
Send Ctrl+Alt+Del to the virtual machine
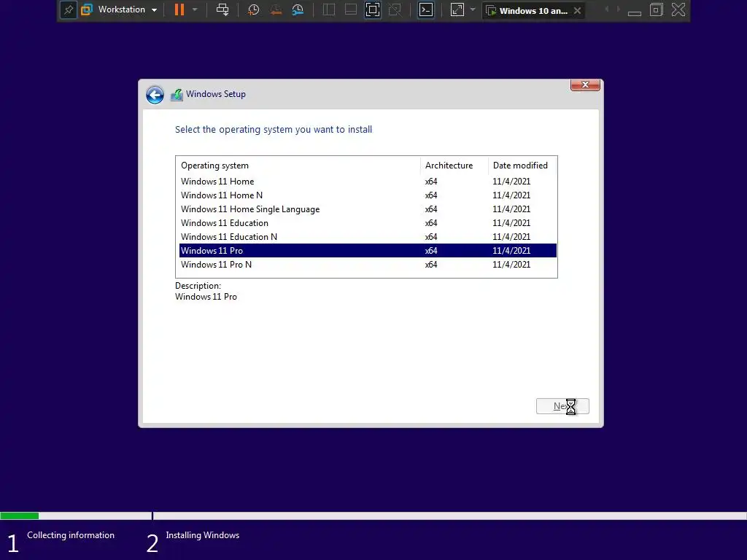coord(222,9)
